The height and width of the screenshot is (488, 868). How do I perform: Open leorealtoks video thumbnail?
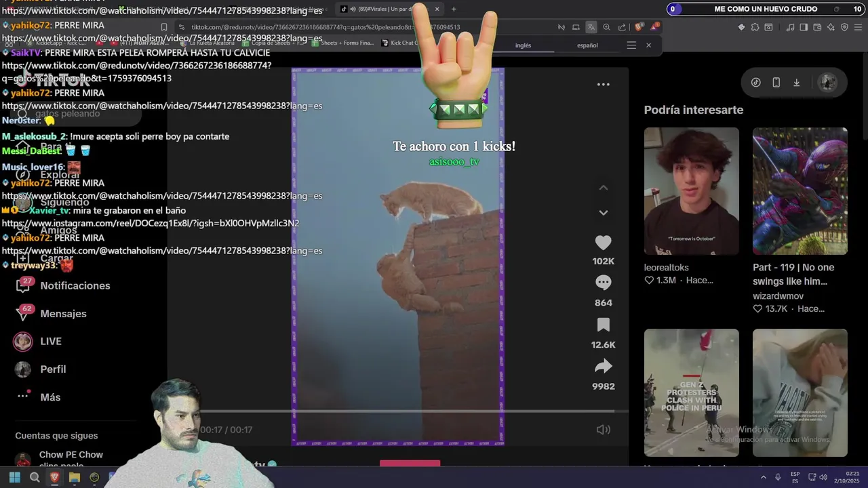[691, 191]
